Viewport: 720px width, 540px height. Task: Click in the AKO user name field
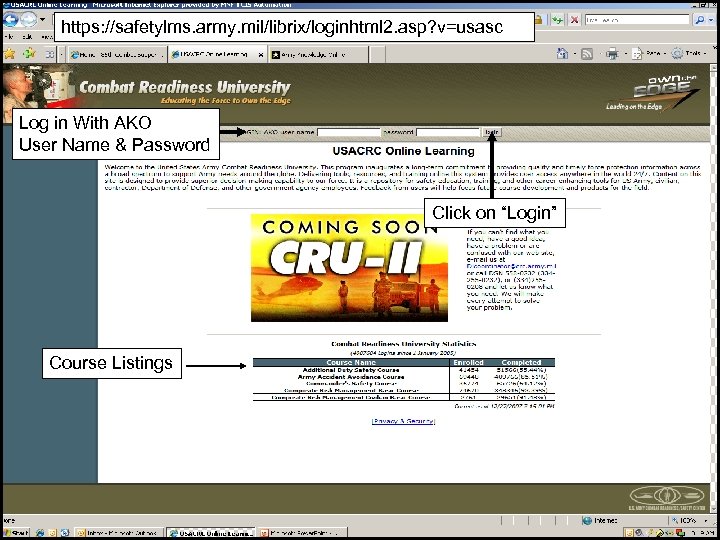pos(349,132)
